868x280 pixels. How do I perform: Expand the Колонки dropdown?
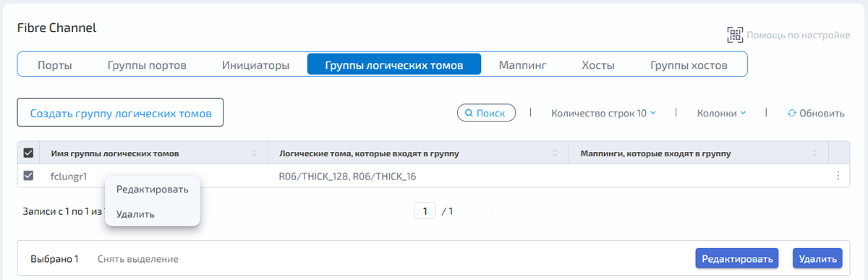pos(721,113)
